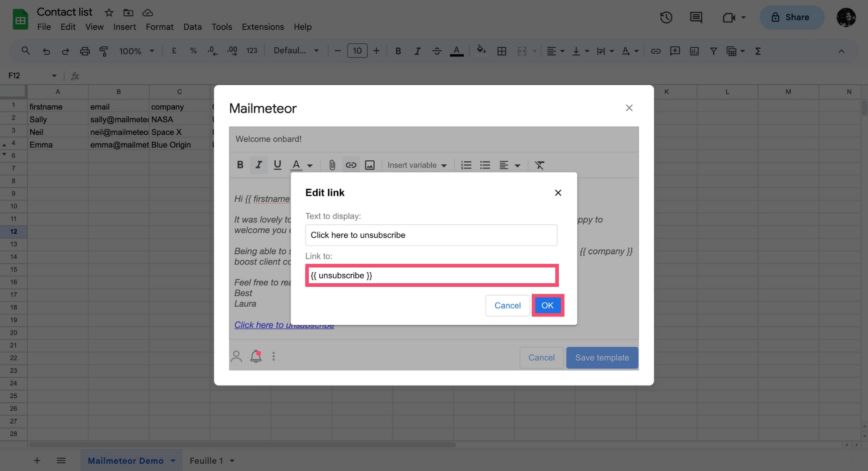The height and width of the screenshot is (471, 868).
Task: Apply a numbered list in the Mailmeteor editor
Action: point(466,165)
